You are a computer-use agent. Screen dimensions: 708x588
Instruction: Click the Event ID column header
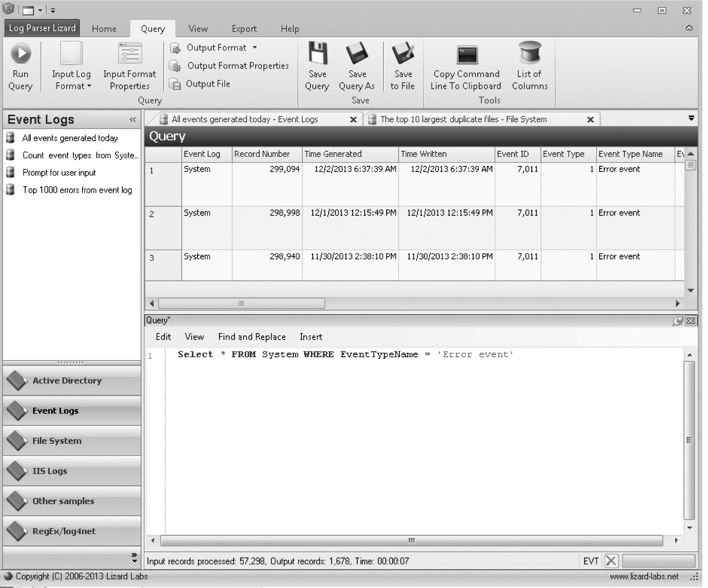tap(518, 154)
